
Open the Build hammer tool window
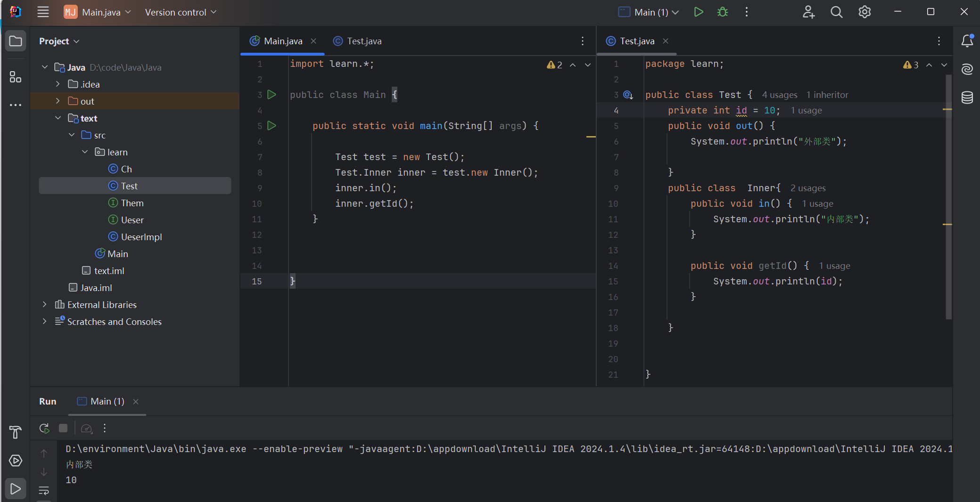[16, 432]
